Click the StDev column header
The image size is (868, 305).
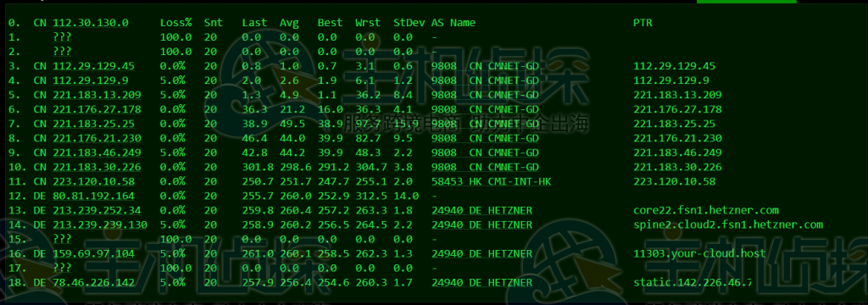point(409,23)
